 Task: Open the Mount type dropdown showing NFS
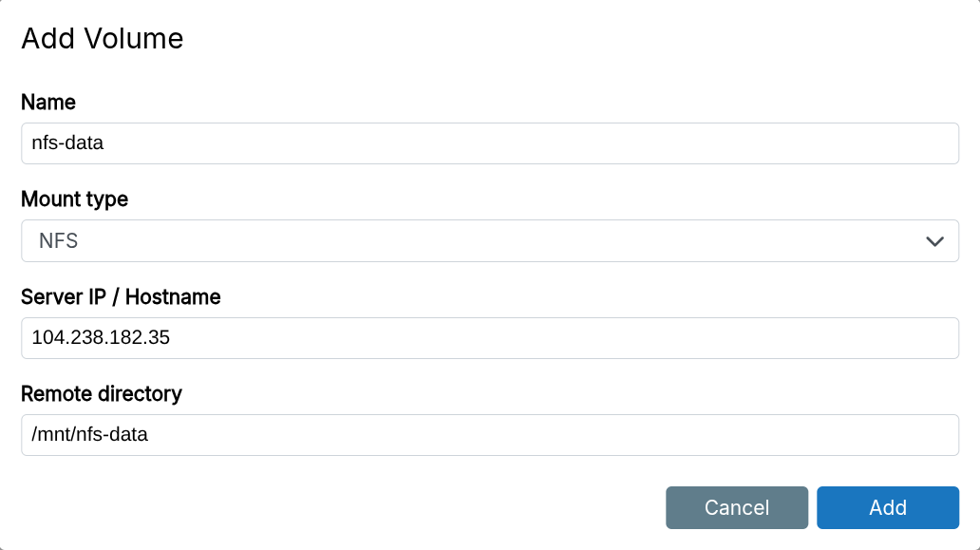coord(489,241)
